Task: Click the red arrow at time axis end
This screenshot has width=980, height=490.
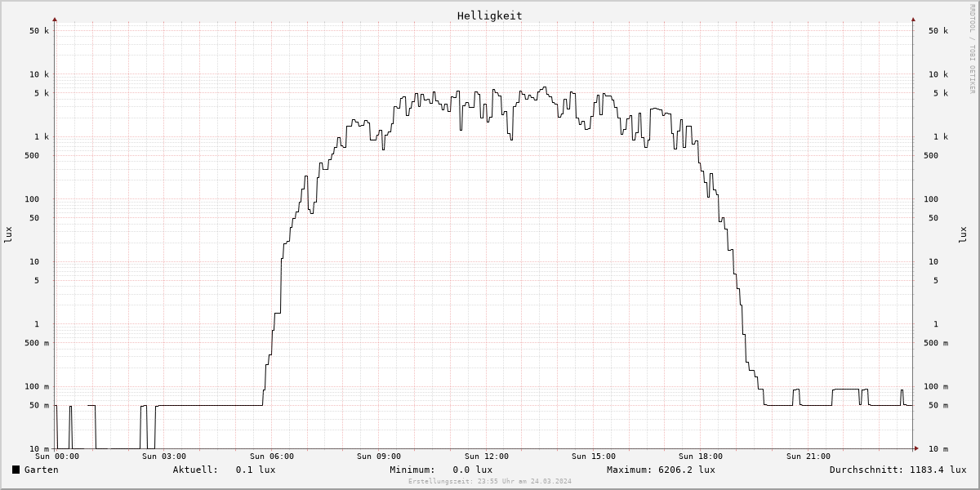Action: coord(915,448)
